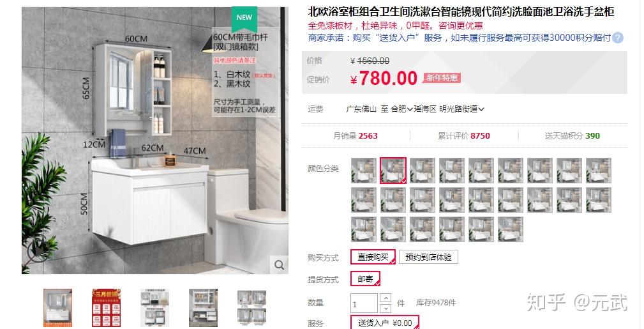Click the blue question mark help icon
644x329 pixels.
(x=618, y=38)
